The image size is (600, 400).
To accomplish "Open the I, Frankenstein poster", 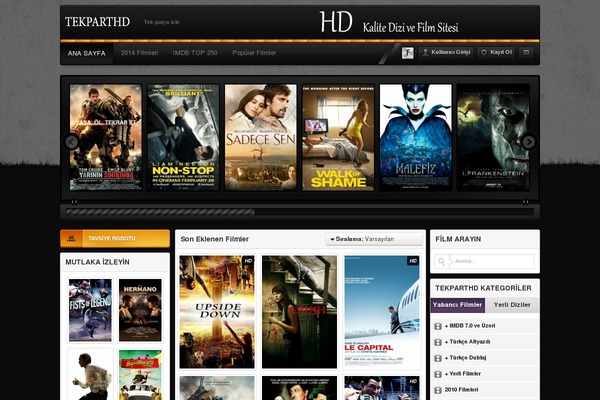I will [x=493, y=137].
